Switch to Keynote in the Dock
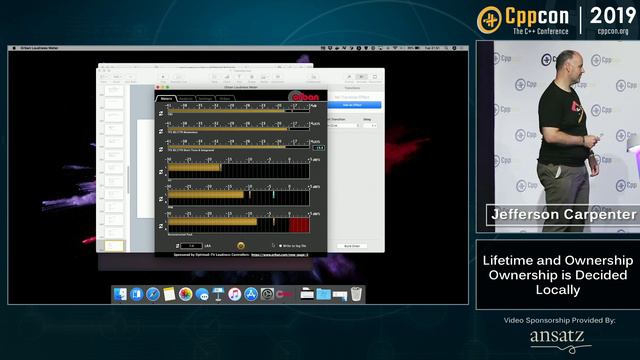This screenshot has width=640, height=360. pos(218,294)
